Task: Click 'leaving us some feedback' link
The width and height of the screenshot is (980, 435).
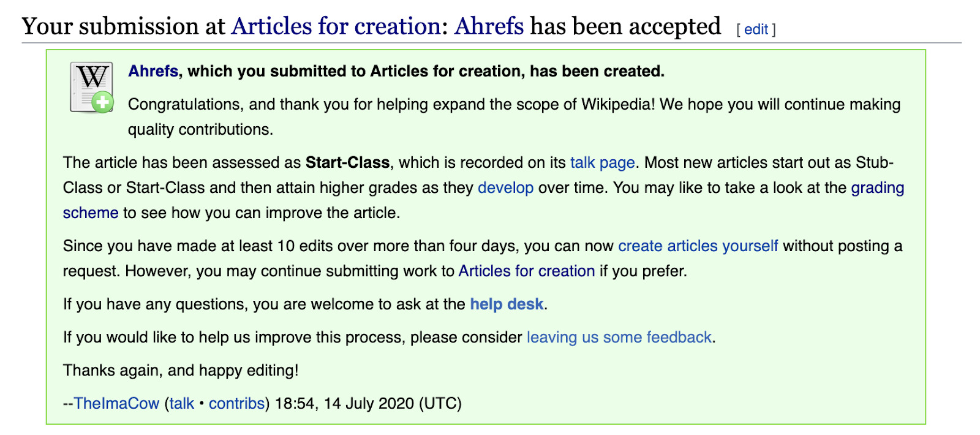Action: [619, 337]
